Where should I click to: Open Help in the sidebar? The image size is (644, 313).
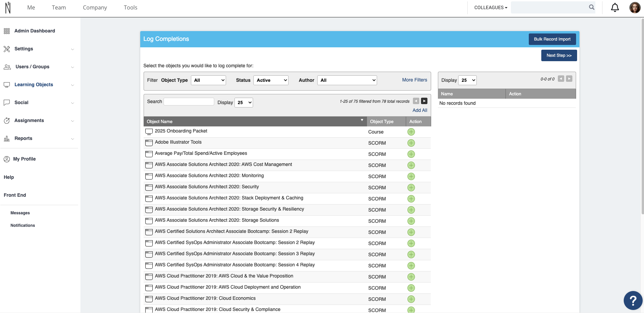(x=9, y=177)
